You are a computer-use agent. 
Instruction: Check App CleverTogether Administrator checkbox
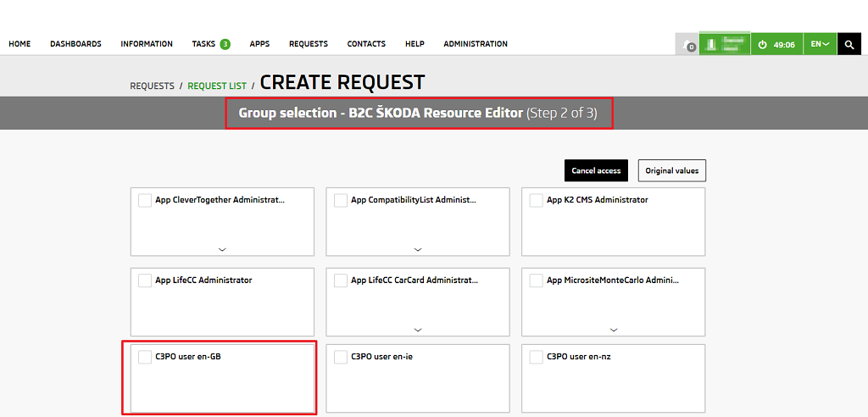click(145, 201)
